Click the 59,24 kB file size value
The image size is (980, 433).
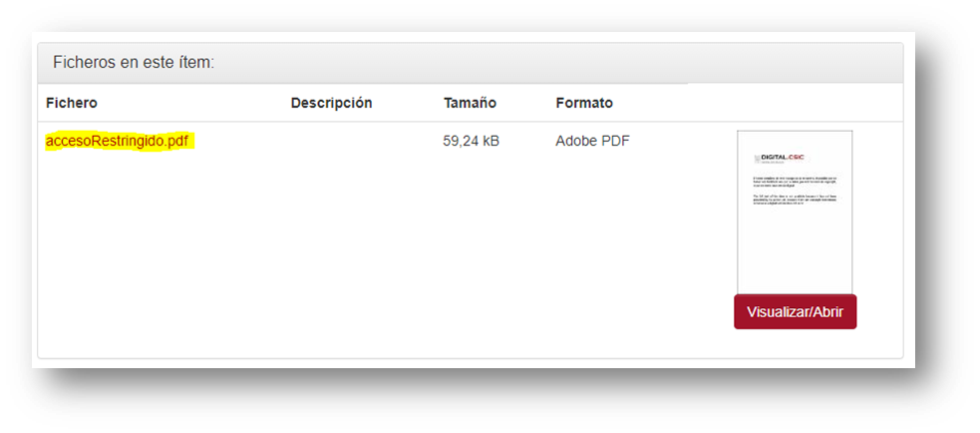pyautogui.click(x=471, y=142)
